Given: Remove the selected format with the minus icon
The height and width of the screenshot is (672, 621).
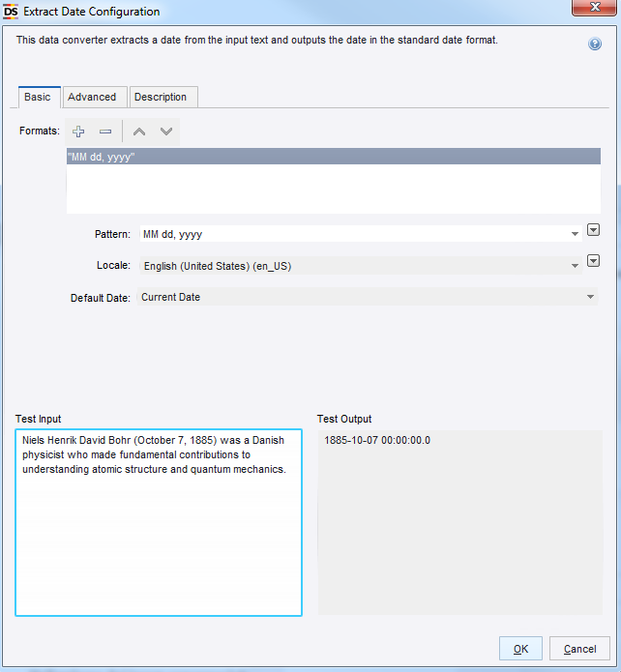Looking at the screenshot, I should click(x=105, y=131).
